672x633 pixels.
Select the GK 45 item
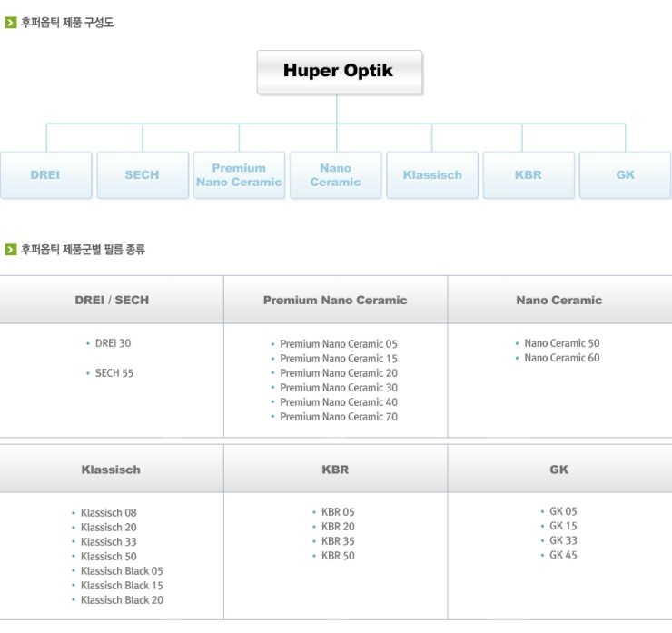(563, 555)
